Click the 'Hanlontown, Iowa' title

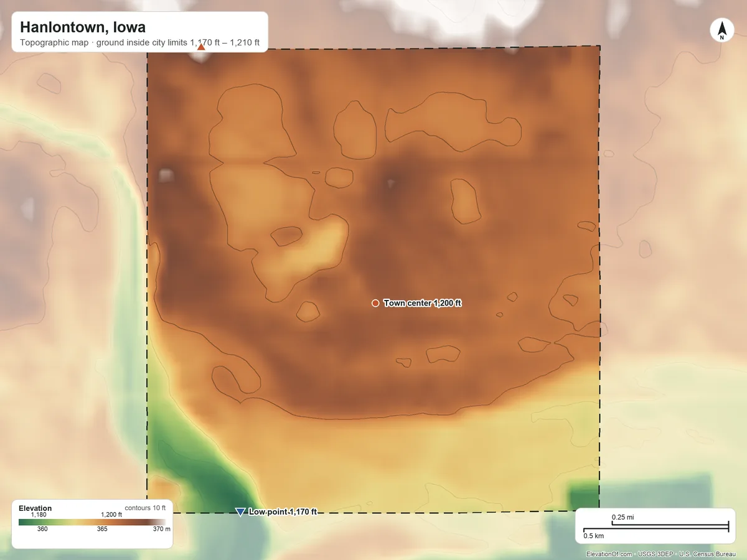pos(83,27)
